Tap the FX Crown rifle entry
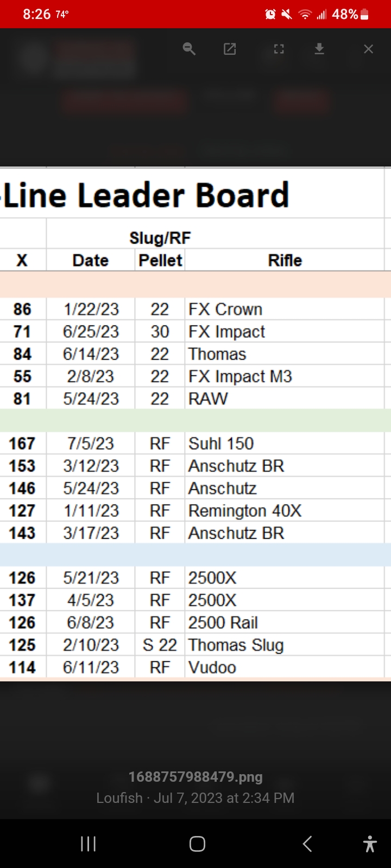The width and height of the screenshot is (391, 868). click(225, 309)
